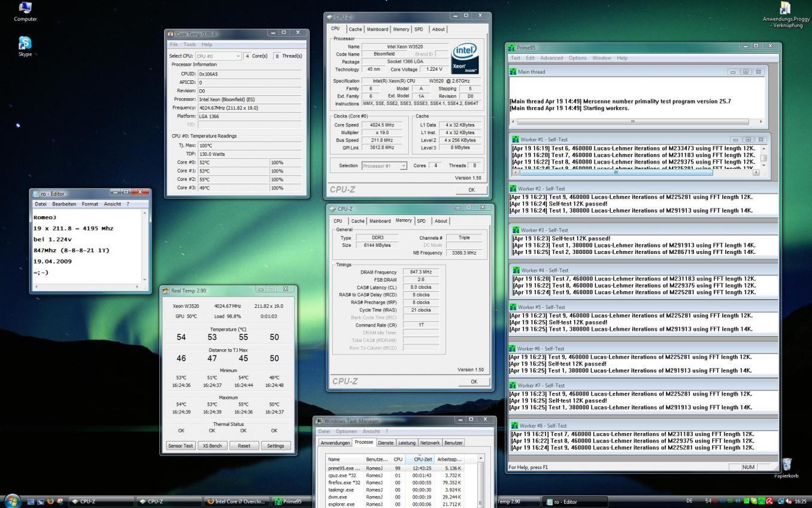Click the network tray icon
The height and width of the screenshot is (508, 812).
pos(780,501)
